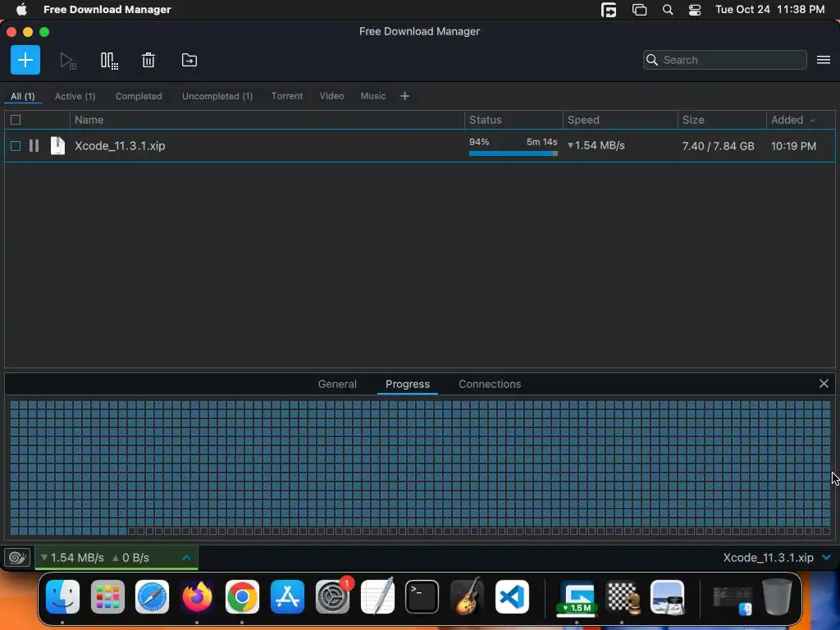Open System Preferences from the Dock
840x630 pixels.
(x=332, y=597)
